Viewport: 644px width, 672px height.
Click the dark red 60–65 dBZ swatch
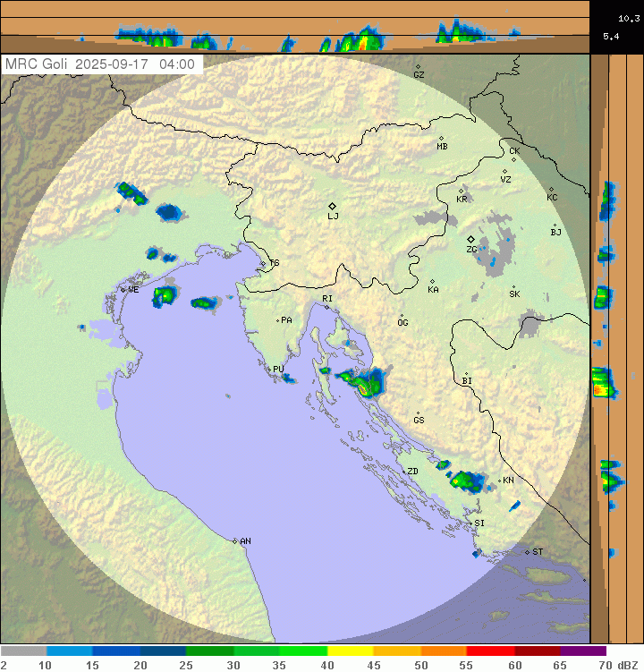[x=538, y=651]
